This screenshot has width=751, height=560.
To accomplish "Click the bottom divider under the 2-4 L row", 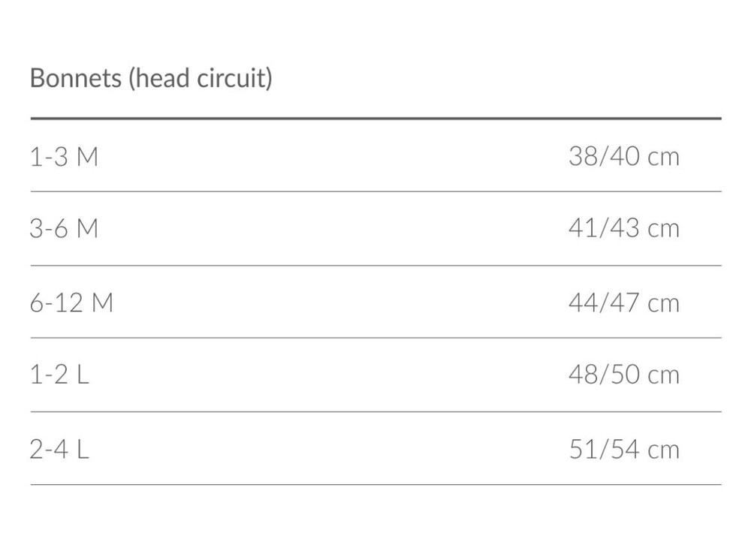I will (x=375, y=484).
